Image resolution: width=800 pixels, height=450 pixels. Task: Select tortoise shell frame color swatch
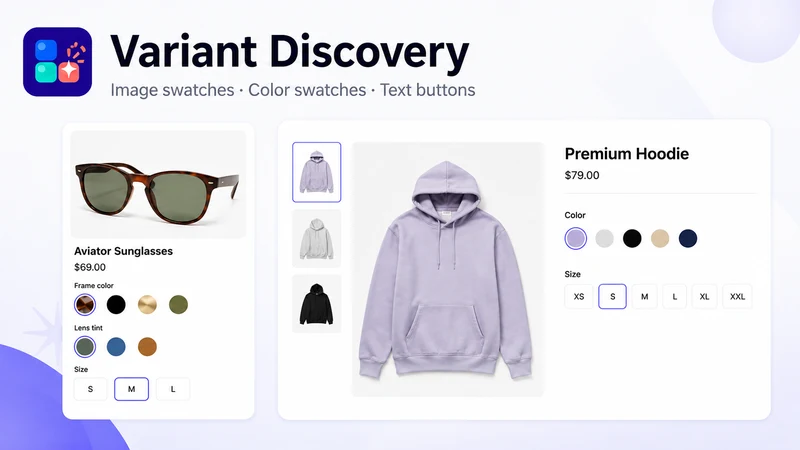click(x=85, y=305)
